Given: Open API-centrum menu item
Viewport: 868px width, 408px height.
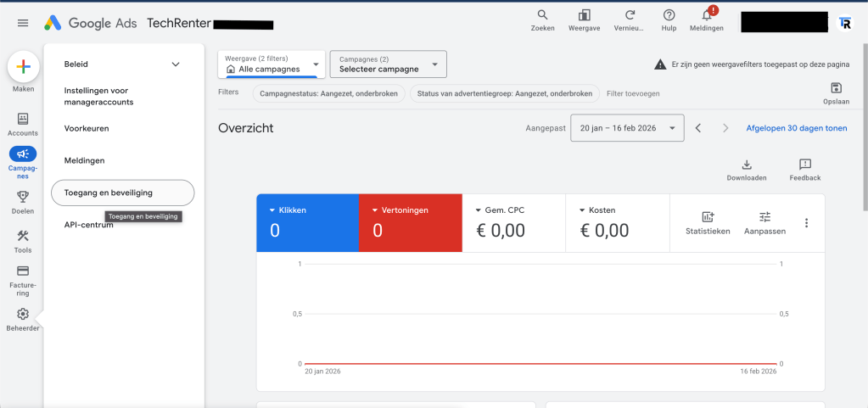Looking at the screenshot, I should click(x=89, y=225).
